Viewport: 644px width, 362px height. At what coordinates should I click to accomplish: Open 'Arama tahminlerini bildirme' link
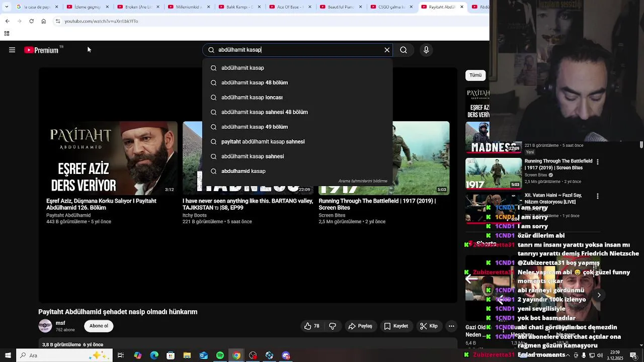pos(363,181)
